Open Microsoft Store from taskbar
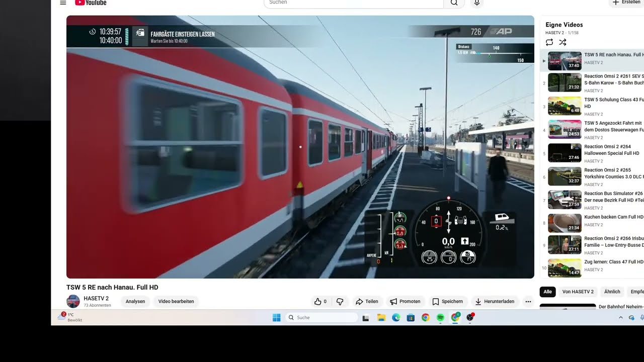Screen dimensions: 644x362 pos(411,317)
